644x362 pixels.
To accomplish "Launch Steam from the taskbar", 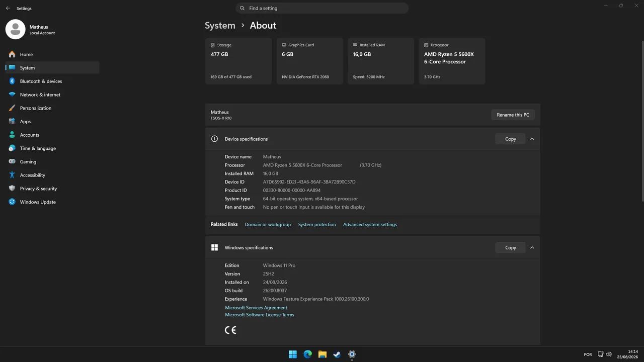I will click(x=337, y=354).
